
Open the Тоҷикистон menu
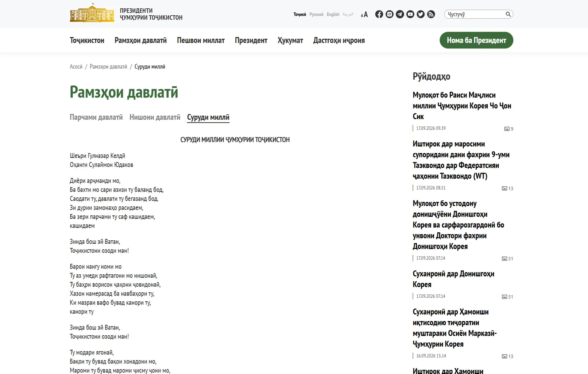pos(87,40)
